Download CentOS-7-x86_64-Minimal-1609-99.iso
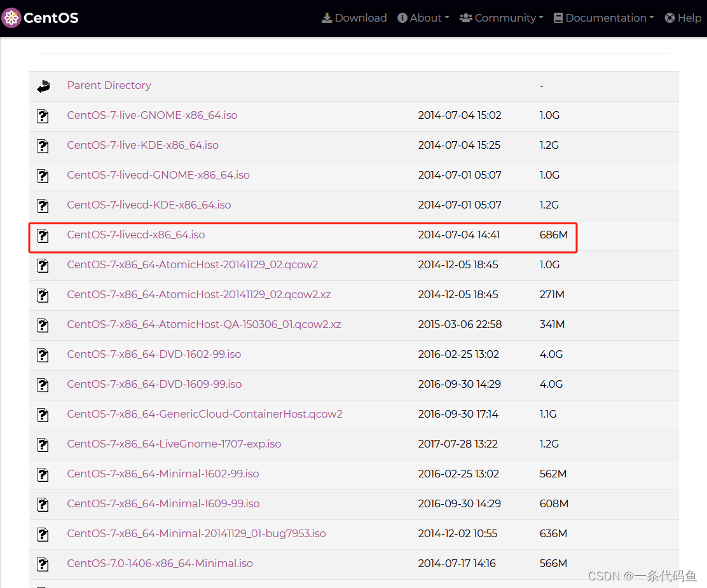The width and height of the screenshot is (707, 588). (x=163, y=503)
